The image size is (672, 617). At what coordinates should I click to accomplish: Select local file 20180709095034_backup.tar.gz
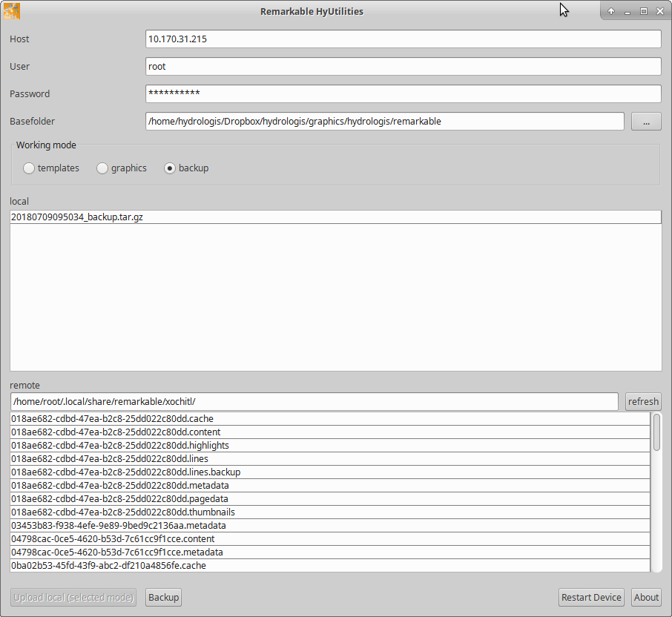click(335, 217)
